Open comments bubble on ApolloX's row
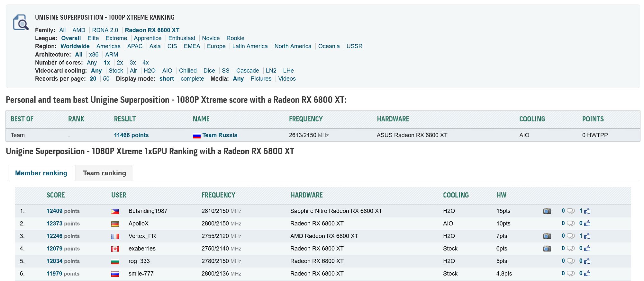Screen dimensions: 644x281 pyautogui.click(x=571, y=224)
